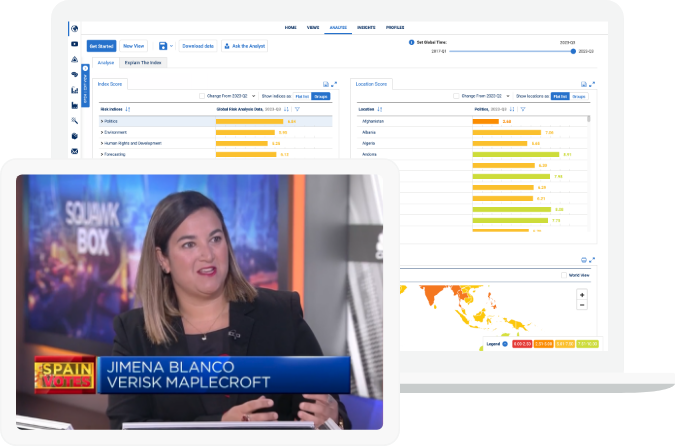Sort the Risk Indices column

128,109
